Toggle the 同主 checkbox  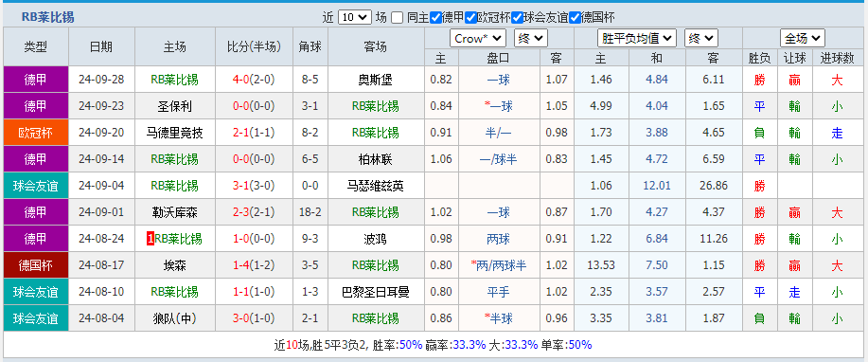397,18
